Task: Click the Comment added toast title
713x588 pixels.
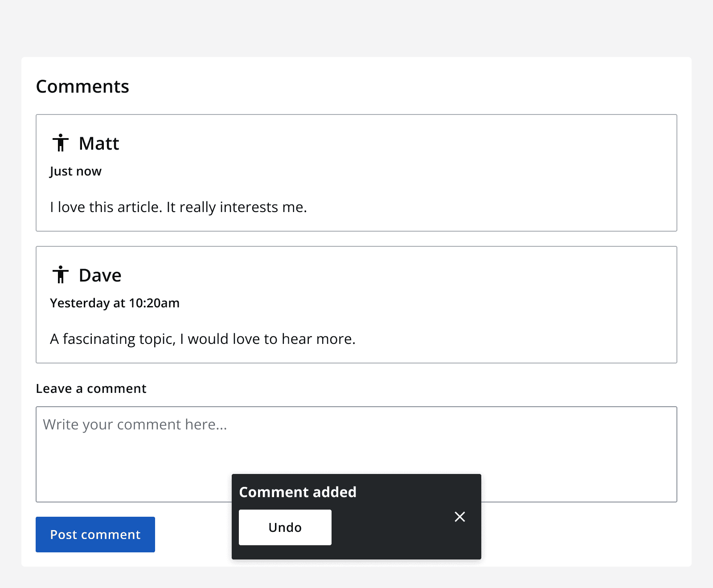Action: (x=298, y=492)
